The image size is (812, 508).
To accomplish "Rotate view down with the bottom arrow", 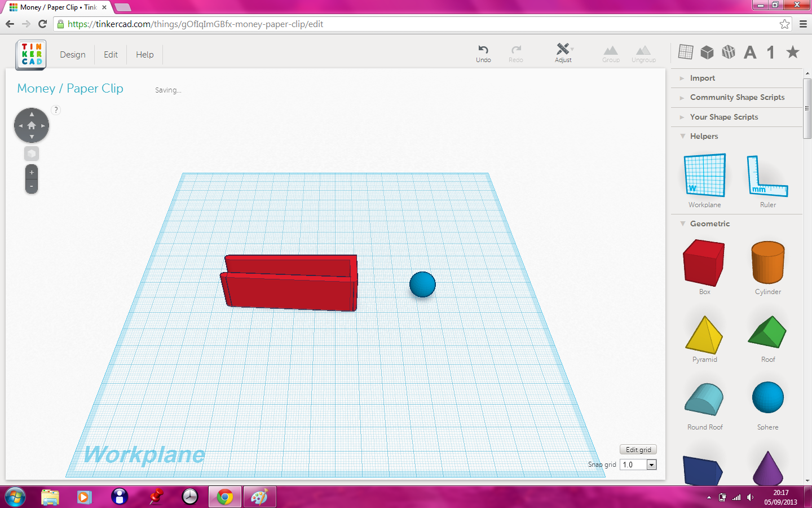I will [32, 137].
